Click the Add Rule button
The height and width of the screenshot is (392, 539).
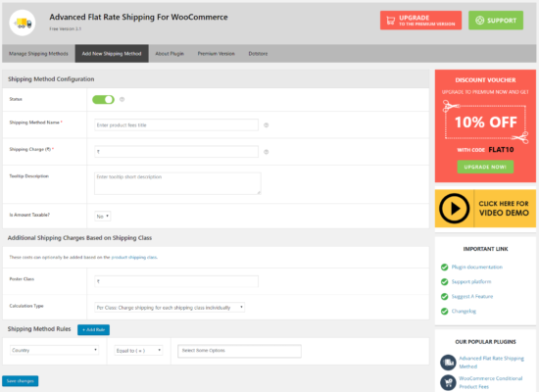pyautogui.click(x=93, y=329)
